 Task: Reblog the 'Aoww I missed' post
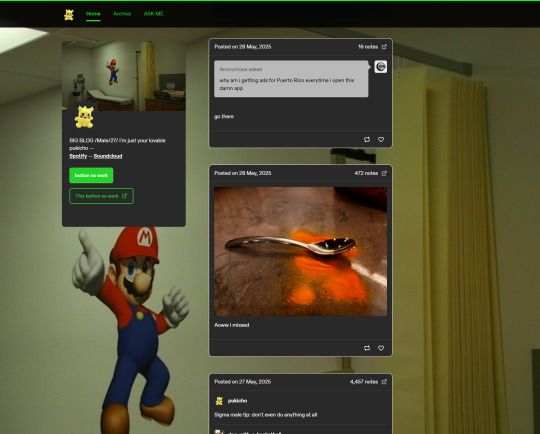[x=367, y=348]
